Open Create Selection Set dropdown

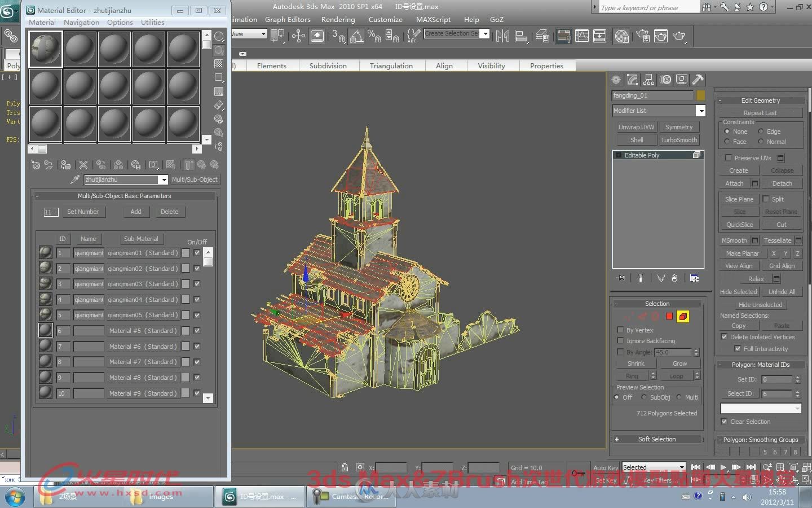[486, 34]
